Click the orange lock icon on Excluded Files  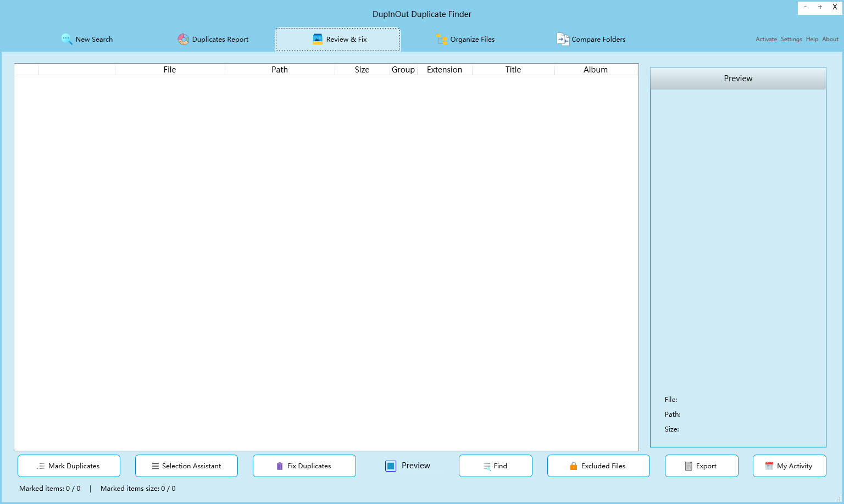[574, 466]
